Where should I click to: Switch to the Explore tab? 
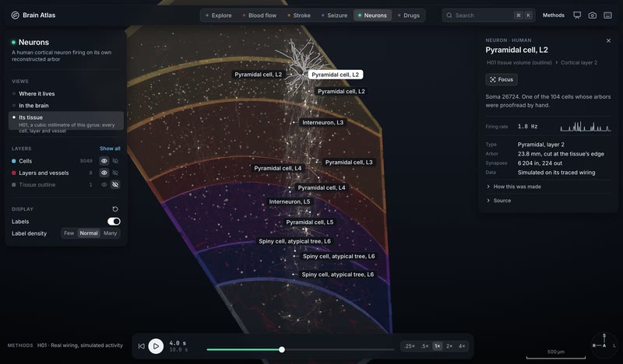(219, 16)
